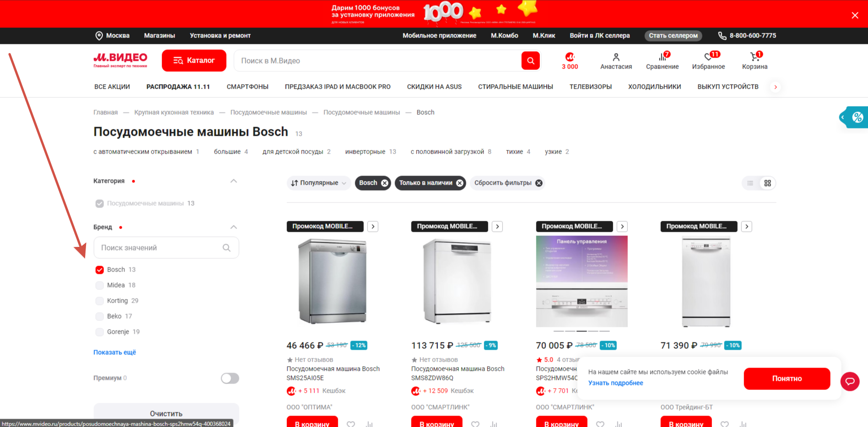Switch to grid view icon

point(767,183)
